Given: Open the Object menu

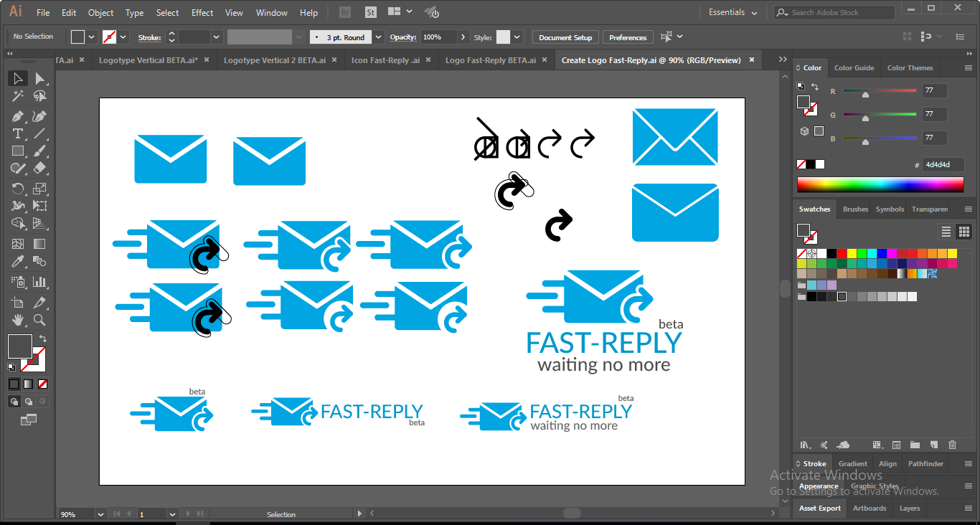Looking at the screenshot, I should [x=100, y=12].
